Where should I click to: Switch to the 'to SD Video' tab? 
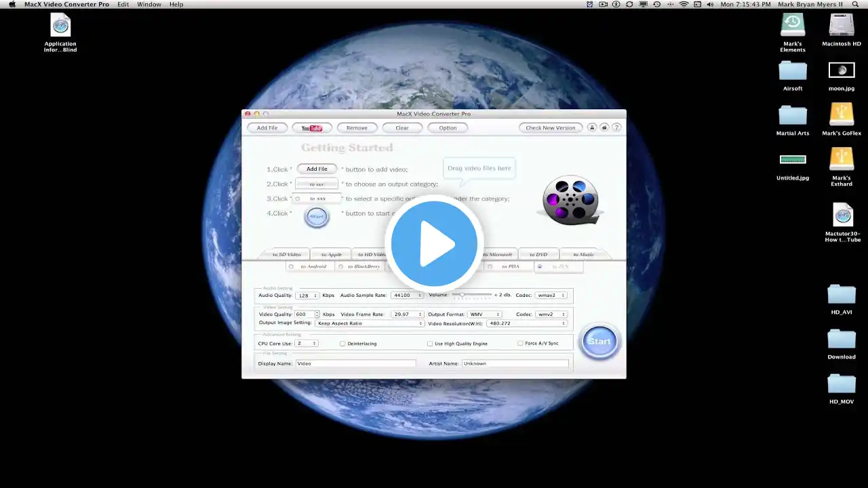[286, 255]
